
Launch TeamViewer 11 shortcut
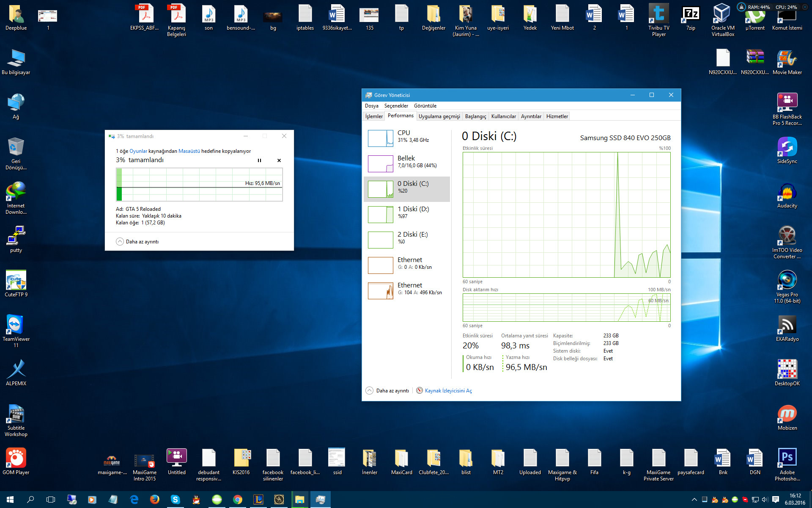[16, 331]
